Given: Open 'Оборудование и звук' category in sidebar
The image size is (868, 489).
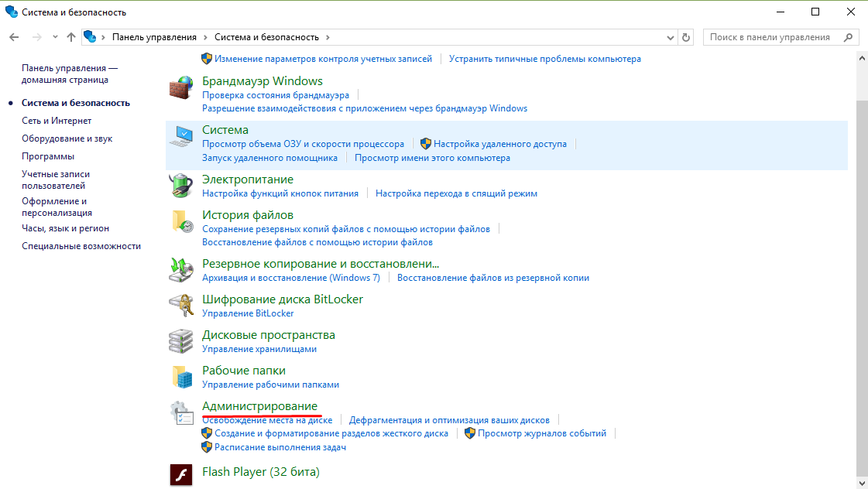Looking at the screenshot, I should click(67, 138).
